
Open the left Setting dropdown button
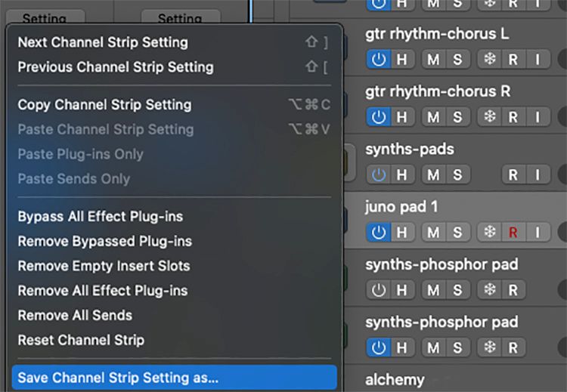tap(44, 18)
